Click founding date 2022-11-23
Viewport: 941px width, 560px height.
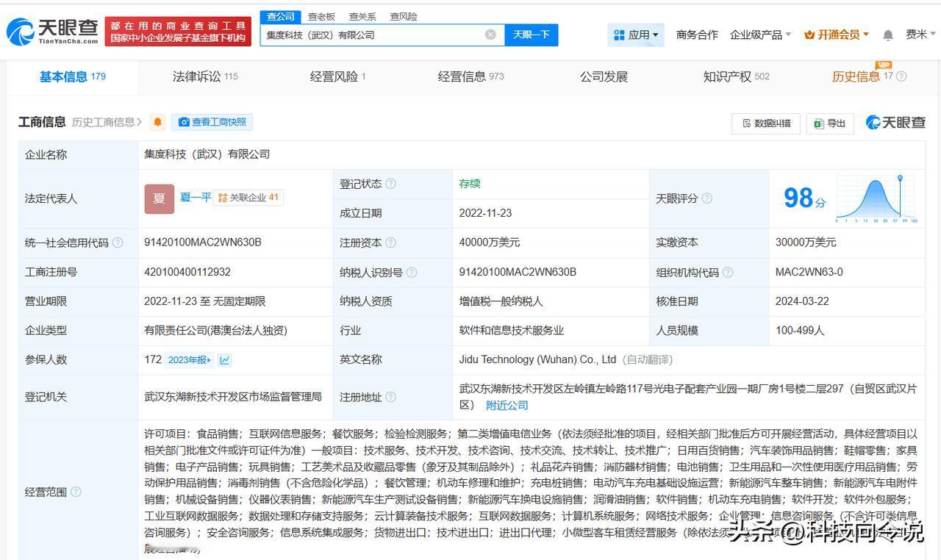(485, 213)
